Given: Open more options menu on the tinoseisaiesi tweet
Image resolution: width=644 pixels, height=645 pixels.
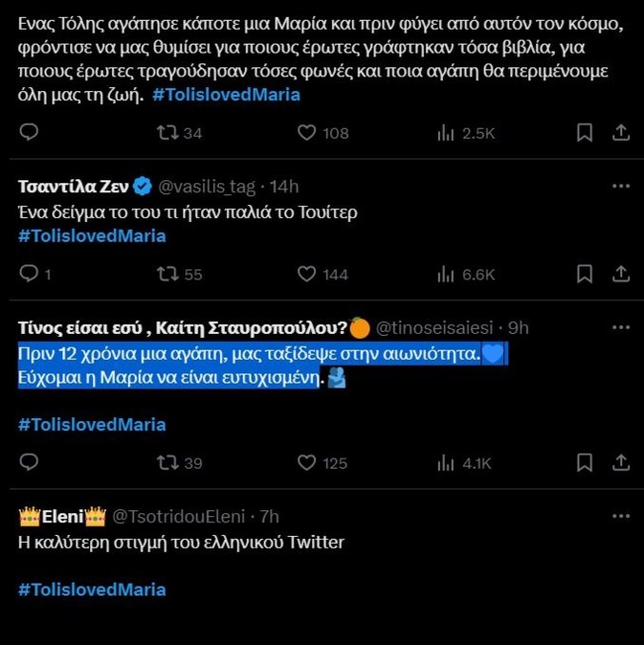Looking at the screenshot, I should click(620, 327).
